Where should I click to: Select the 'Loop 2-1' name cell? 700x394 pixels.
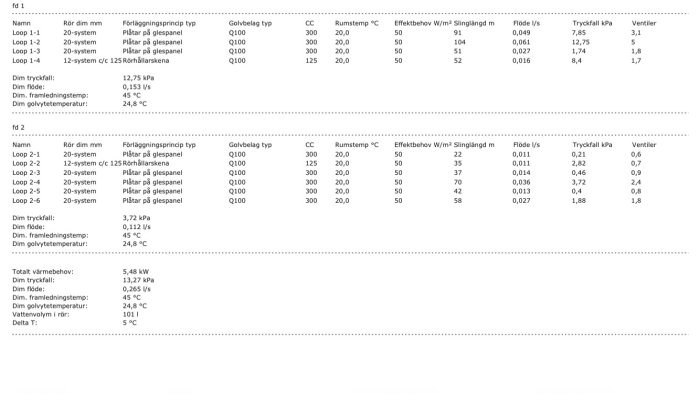(x=26, y=154)
